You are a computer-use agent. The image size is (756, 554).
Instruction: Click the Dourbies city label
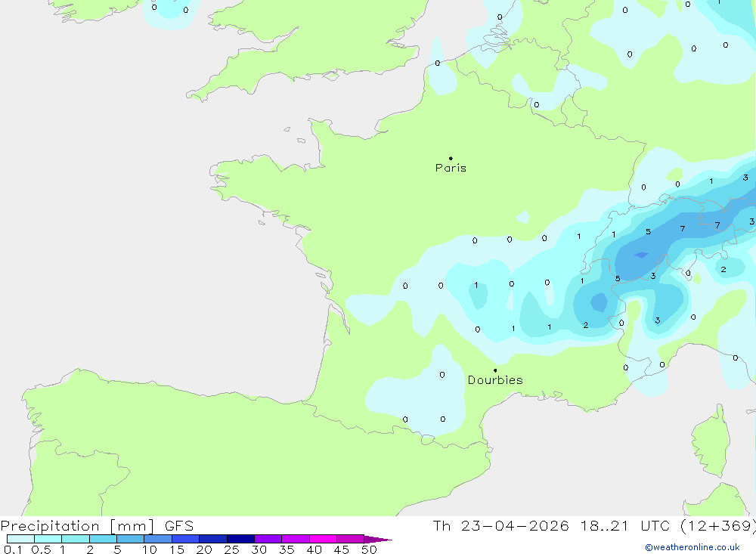(495, 380)
